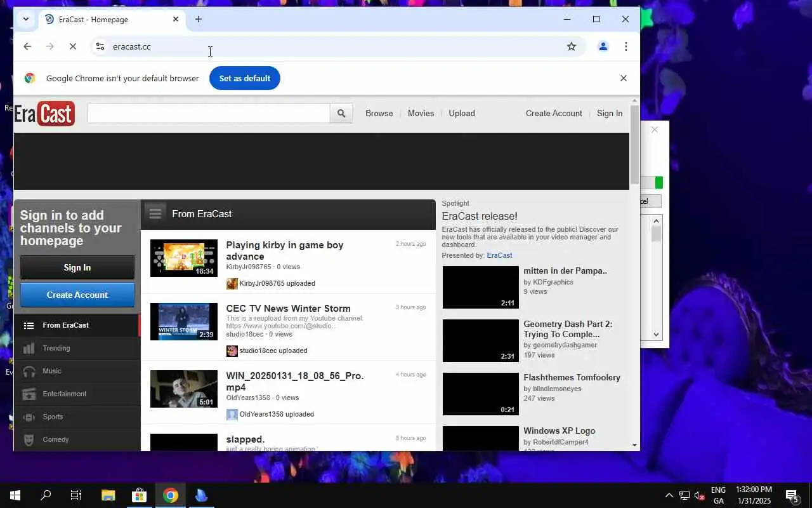
Task: Dismiss the default browser infobar
Action: pyautogui.click(x=624, y=78)
